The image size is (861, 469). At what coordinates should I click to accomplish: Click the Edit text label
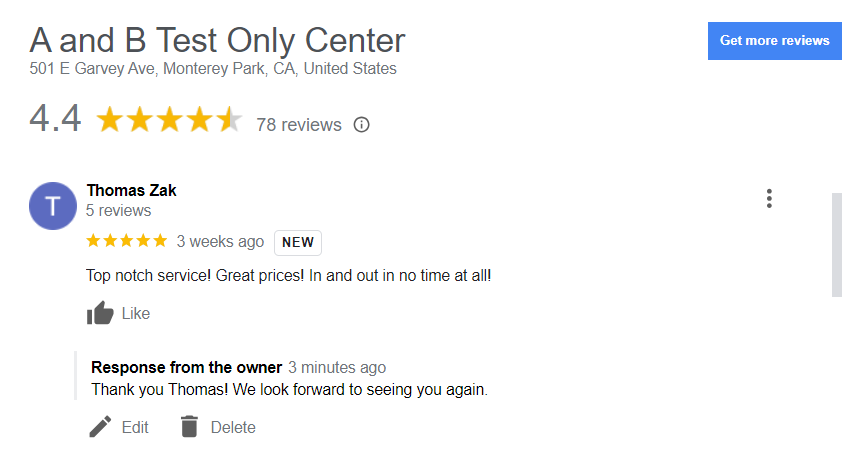tap(135, 428)
